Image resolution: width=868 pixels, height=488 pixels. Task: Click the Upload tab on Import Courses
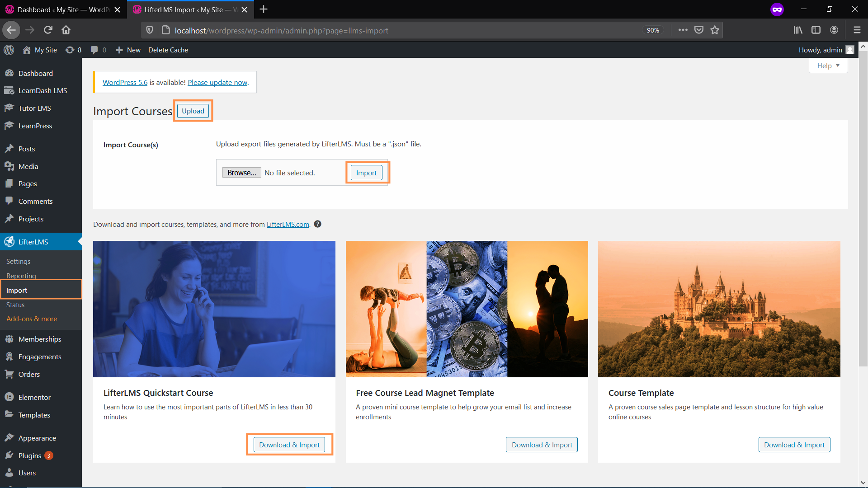pos(193,111)
